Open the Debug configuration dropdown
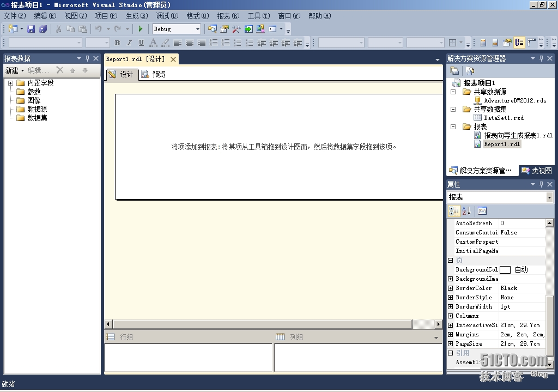This screenshot has width=558, height=392. tap(198, 29)
